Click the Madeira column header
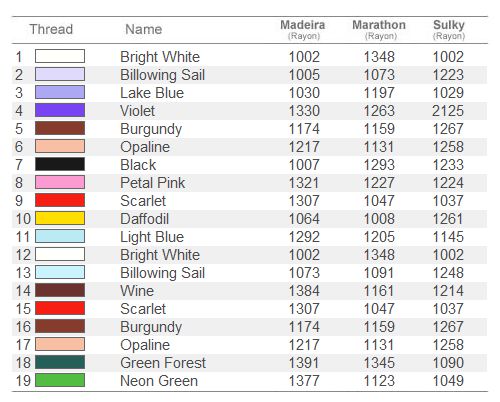 click(303, 29)
